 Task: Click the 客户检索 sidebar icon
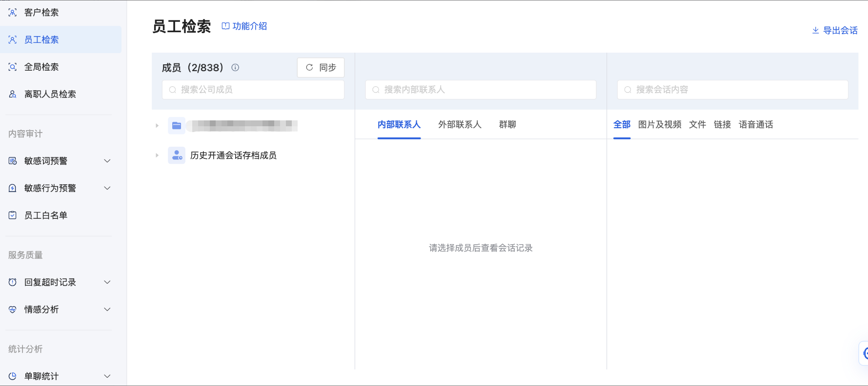tap(13, 13)
